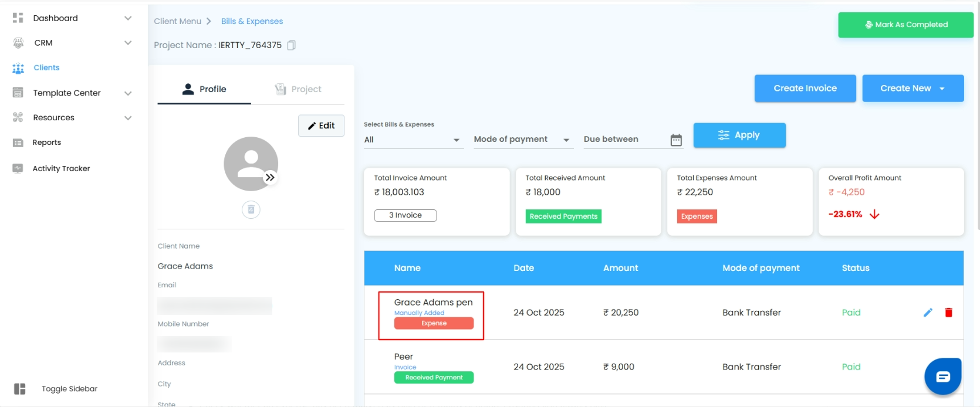Click the profile photo trash icon
This screenshot has height=407, width=980.
click(251, 209)
